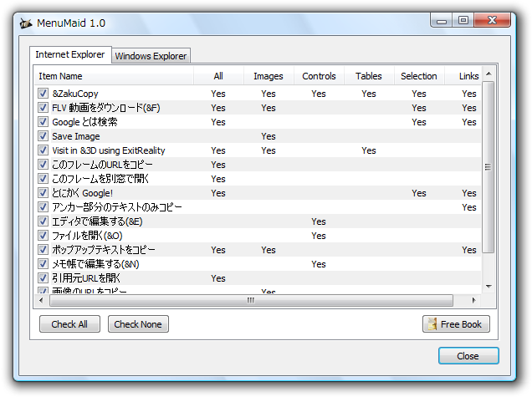Viewport: 532px width, 397px height.
Task: Click the vertical scrollbar up arrow
Action: pyautogui.click(x=489, y=74)
